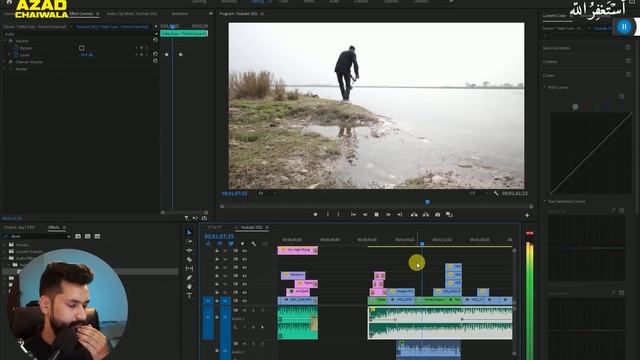
Task: Open Effects panel tab
Action: pos(54,227)
